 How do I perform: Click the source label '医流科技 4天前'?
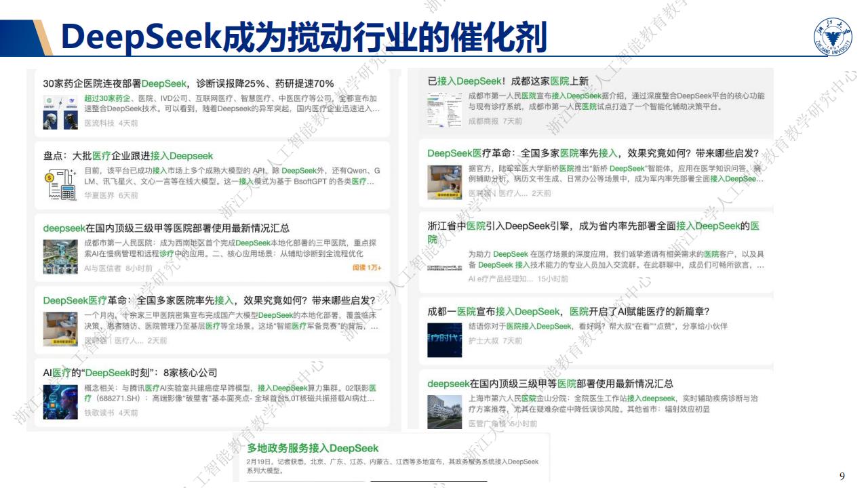111,123
